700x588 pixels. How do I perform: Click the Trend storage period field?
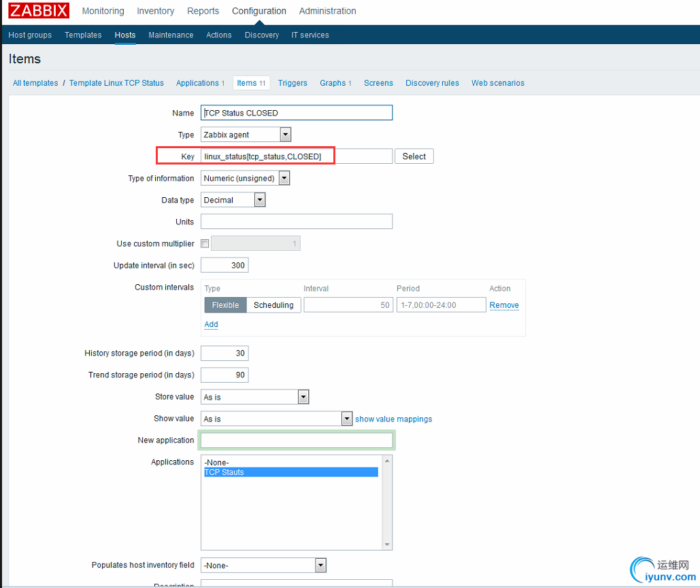pyautogui.click(x=224, y=375)
